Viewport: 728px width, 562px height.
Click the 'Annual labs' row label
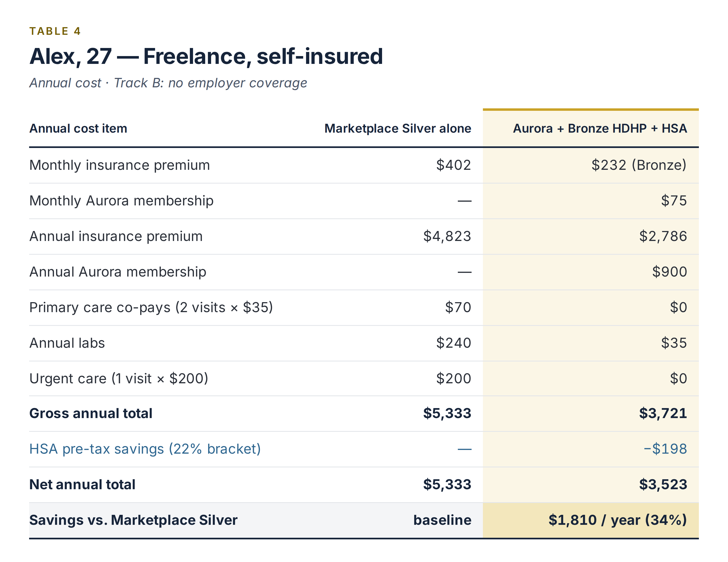[x=67, y=343]
